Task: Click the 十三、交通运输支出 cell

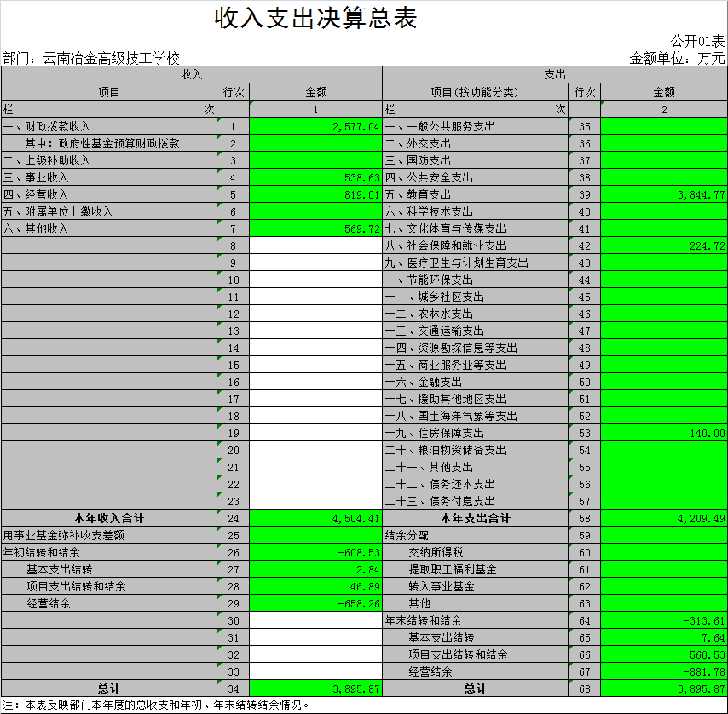Action: (476, 331)
